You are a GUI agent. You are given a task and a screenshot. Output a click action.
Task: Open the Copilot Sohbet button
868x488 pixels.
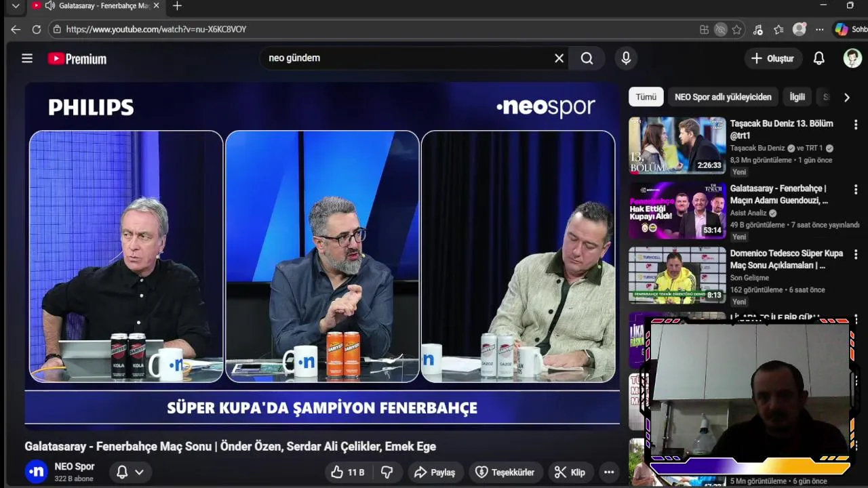coord(851,29)
